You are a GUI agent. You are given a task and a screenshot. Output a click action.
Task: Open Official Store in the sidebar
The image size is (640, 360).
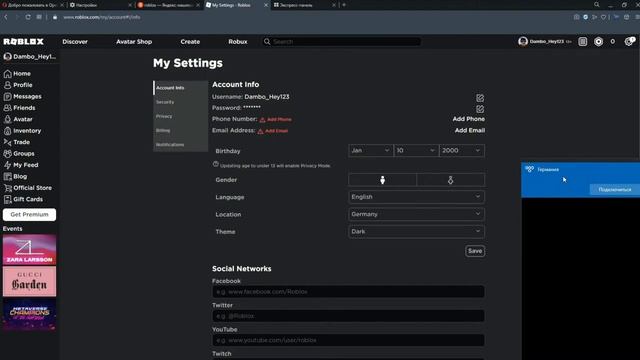(28, 188)
